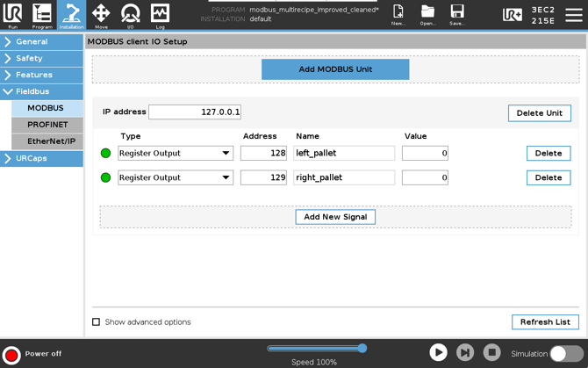The image size is (588, 368).
Task: Switch to the Move tab icon
Action: click(101, 15)
